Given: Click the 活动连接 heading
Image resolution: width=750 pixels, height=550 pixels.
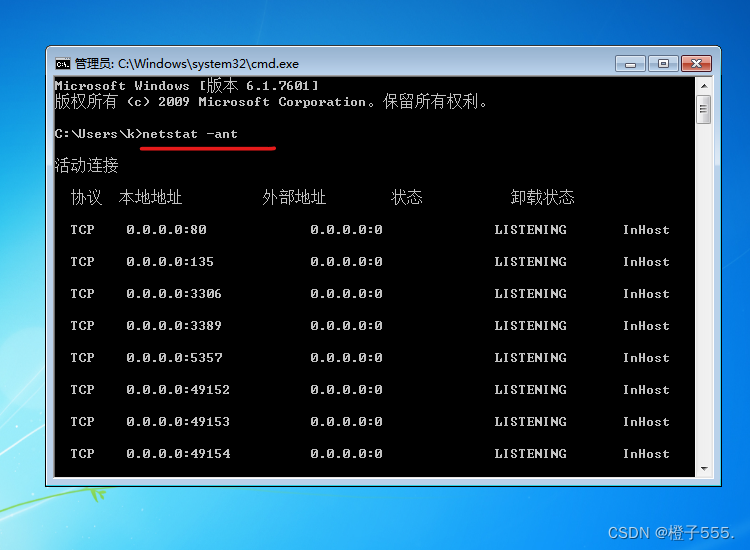Looking at the screenshot, I should pos(87,165).
